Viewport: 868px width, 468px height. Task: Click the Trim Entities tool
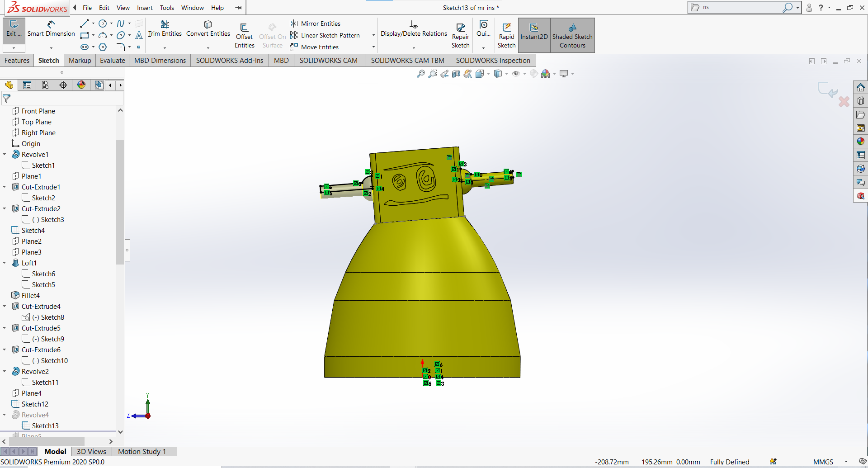click(165, 28)
